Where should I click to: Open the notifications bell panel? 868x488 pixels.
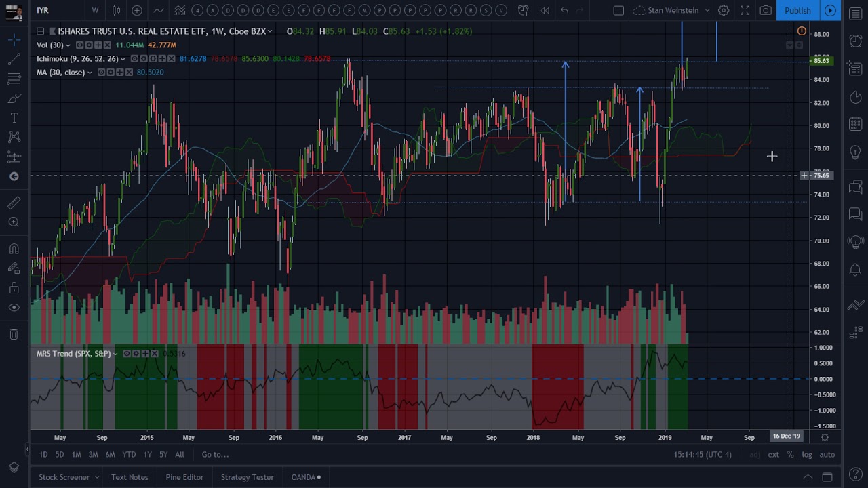[856, 270]
